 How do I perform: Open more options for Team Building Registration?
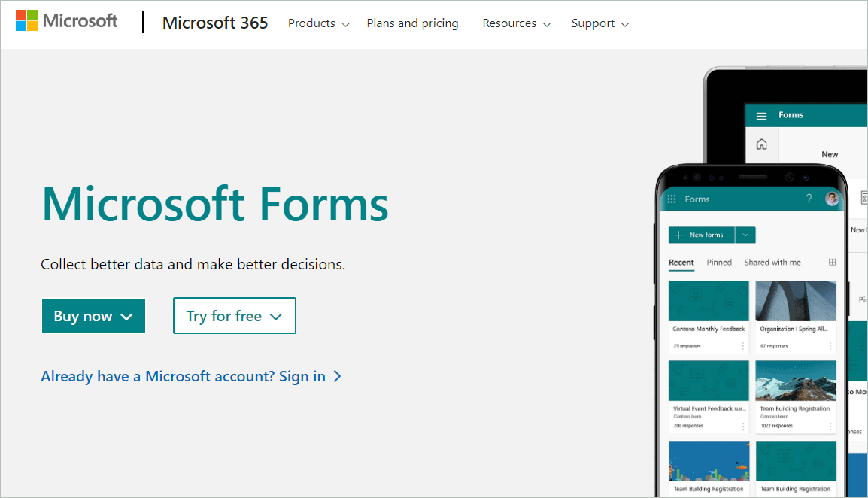[830, 427]
